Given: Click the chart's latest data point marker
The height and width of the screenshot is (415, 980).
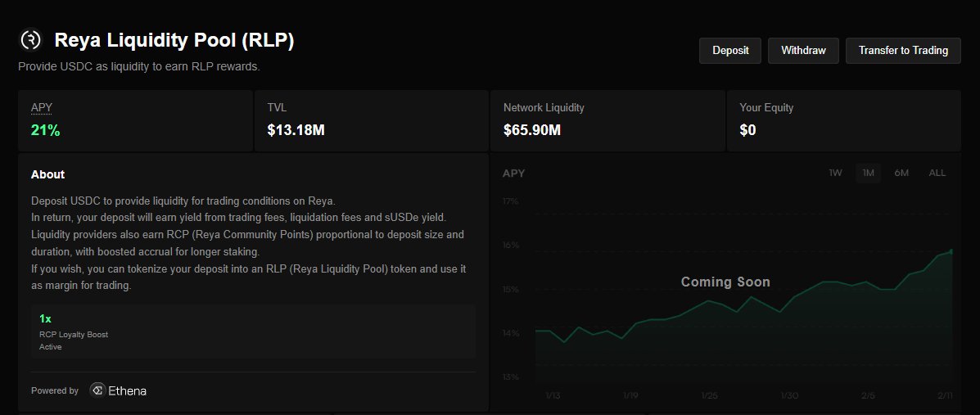Looking at the screenshot, I should 951,251.
